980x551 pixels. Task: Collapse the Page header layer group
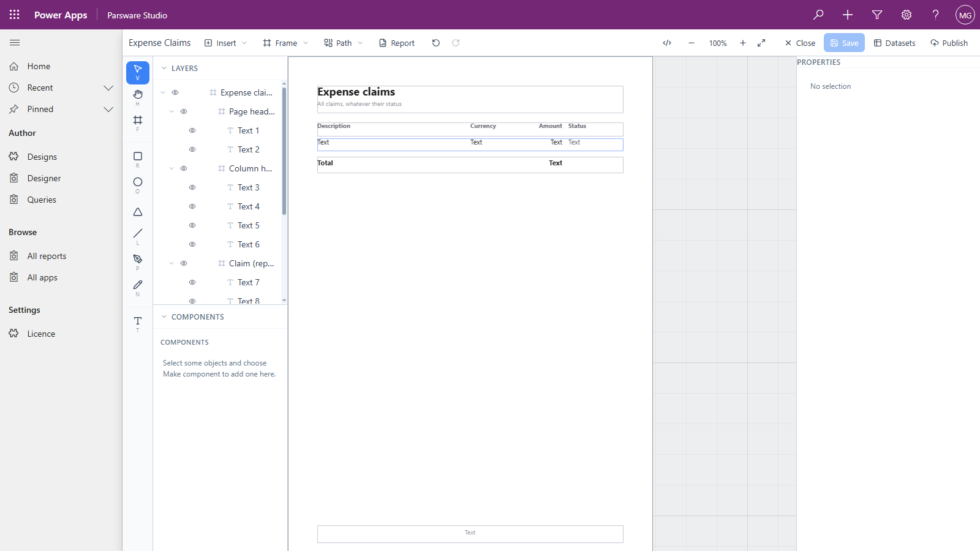tap(171, 111)
